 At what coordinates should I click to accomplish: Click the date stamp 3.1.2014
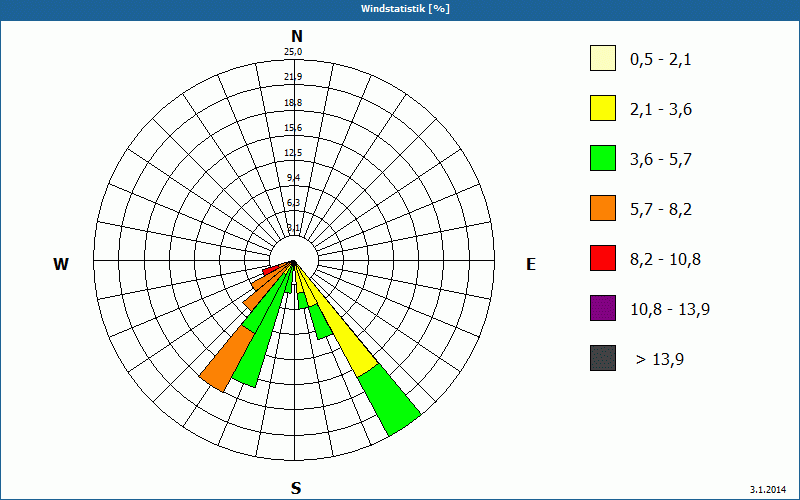[768, 489]
